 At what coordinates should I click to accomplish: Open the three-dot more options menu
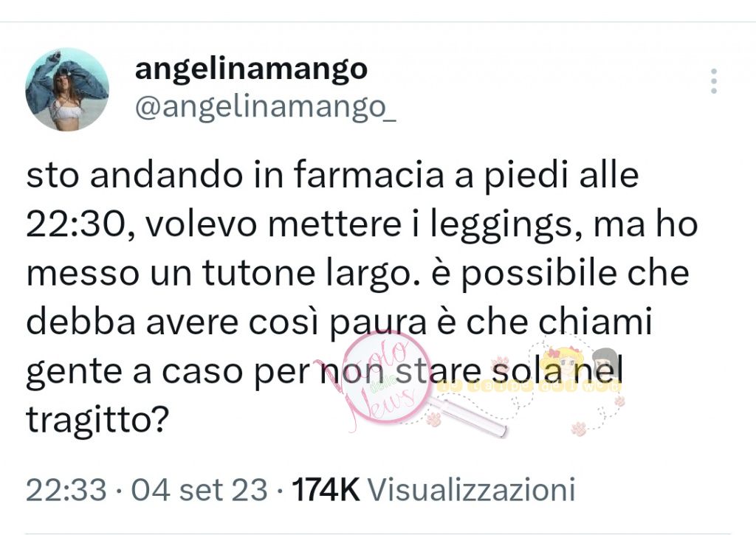[x=714, y=81]
